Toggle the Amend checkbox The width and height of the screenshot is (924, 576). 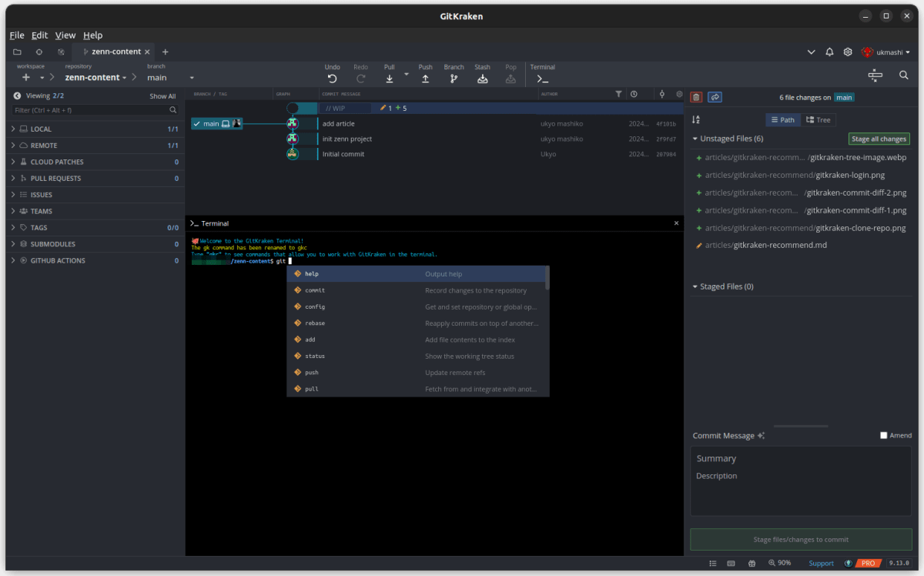point(884,436)
